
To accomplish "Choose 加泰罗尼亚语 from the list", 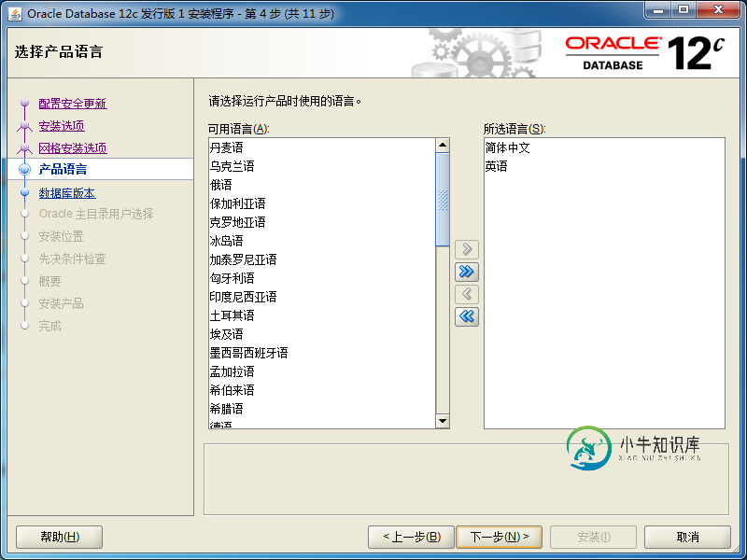I will 322,259.
